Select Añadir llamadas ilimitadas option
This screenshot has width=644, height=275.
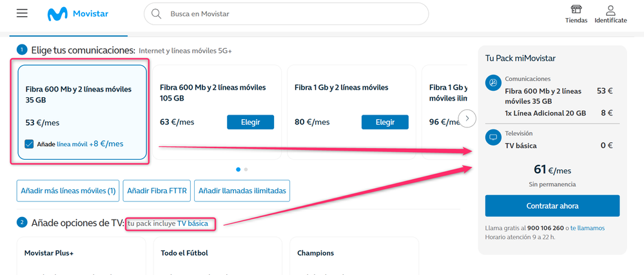pos(242,191)
